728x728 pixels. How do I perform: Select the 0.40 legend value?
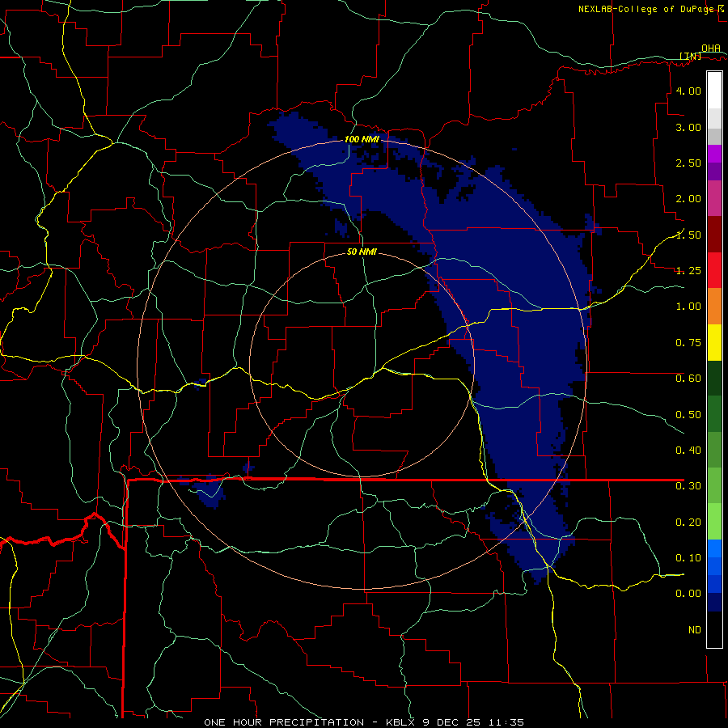pos(688,451)
